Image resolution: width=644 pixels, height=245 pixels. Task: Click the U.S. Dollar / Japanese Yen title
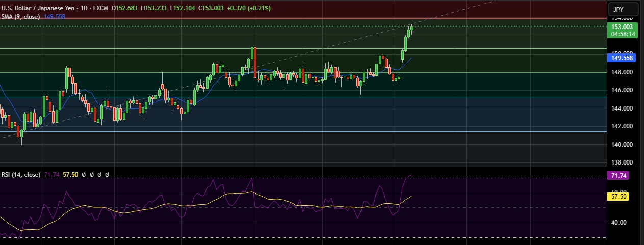(x=35, y=8)
